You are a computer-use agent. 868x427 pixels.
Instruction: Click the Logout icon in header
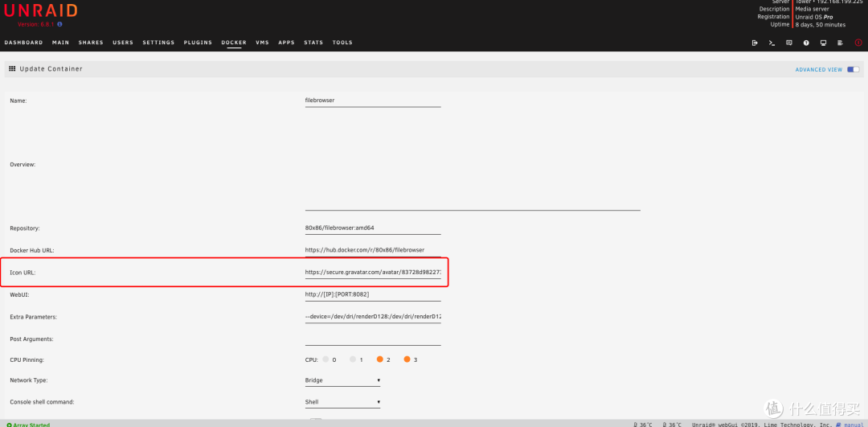755,43
